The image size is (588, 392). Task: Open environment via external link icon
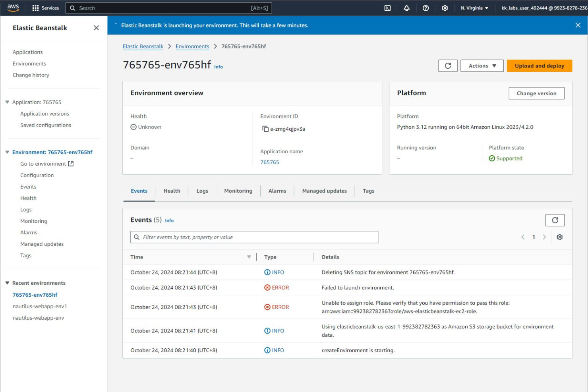click(71, 163)
